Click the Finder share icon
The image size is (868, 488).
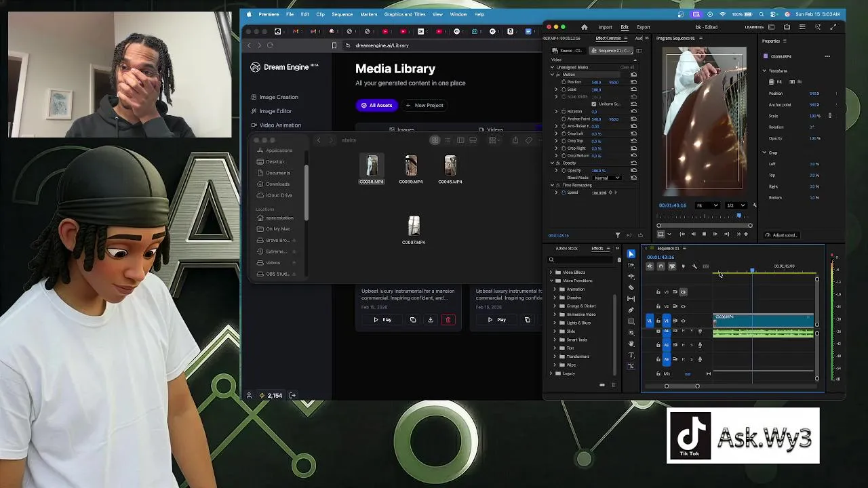(515, 140)
